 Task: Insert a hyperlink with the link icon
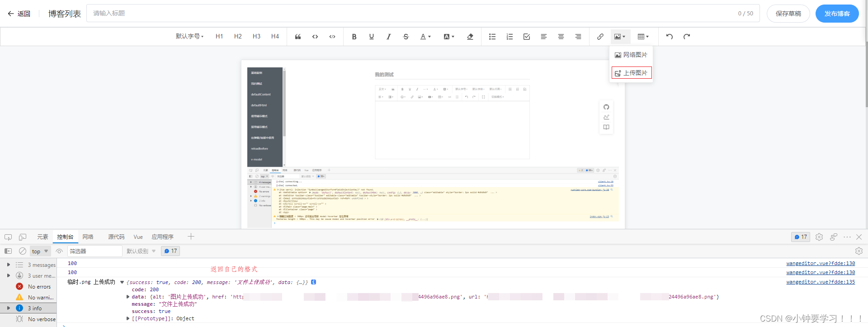(x=600, y=37)
